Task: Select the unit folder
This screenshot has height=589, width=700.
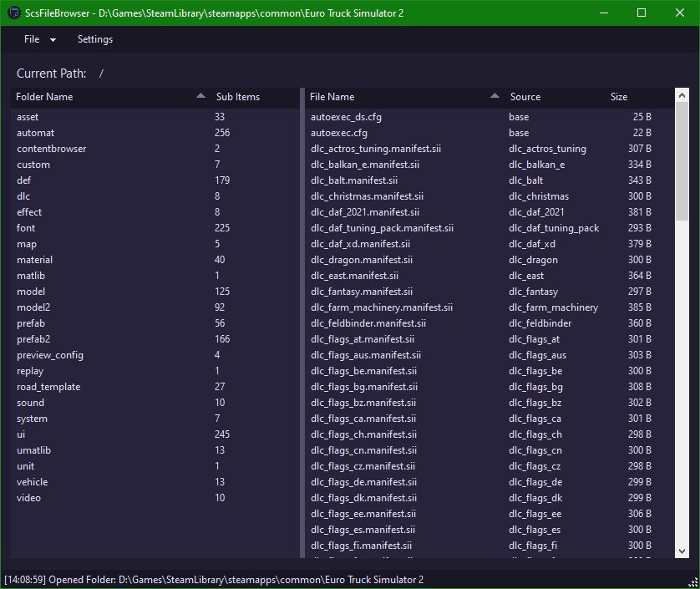Action: [x=155, y=466]
